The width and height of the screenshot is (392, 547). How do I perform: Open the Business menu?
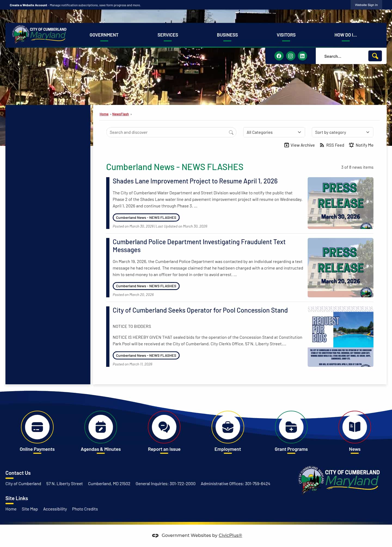[x=227, y=35]
